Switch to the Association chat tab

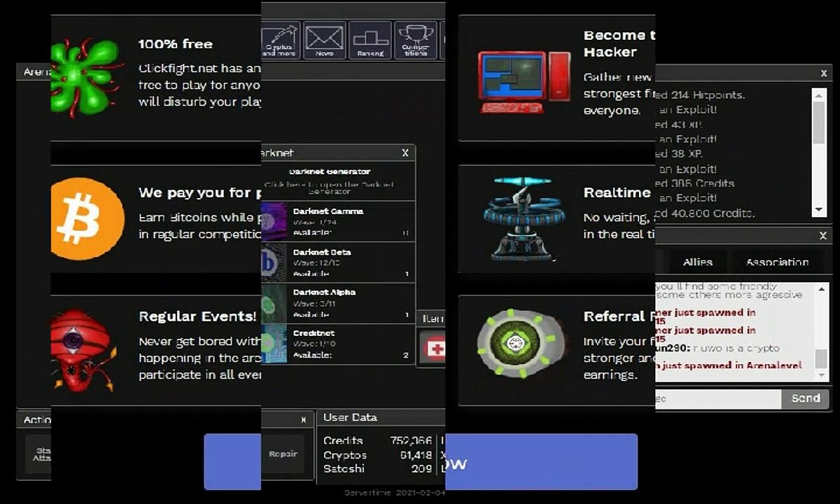point(777,262)
